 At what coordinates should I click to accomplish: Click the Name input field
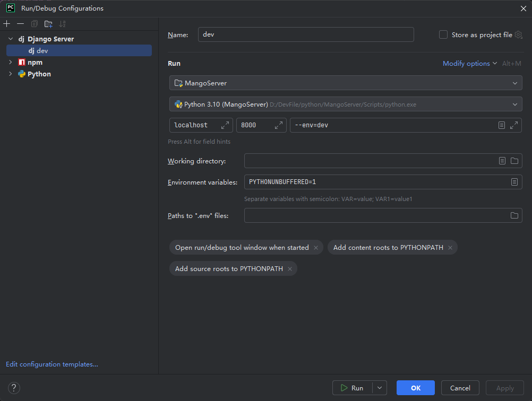[305, 34]
